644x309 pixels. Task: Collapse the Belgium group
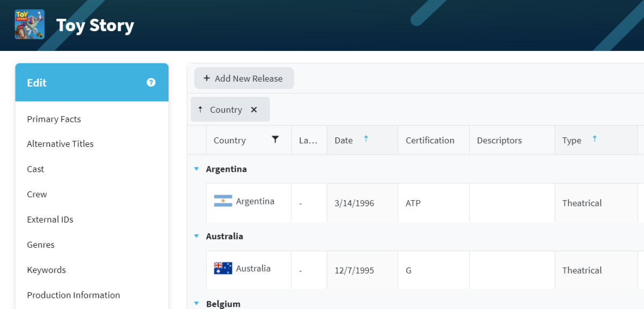[196, 304]
